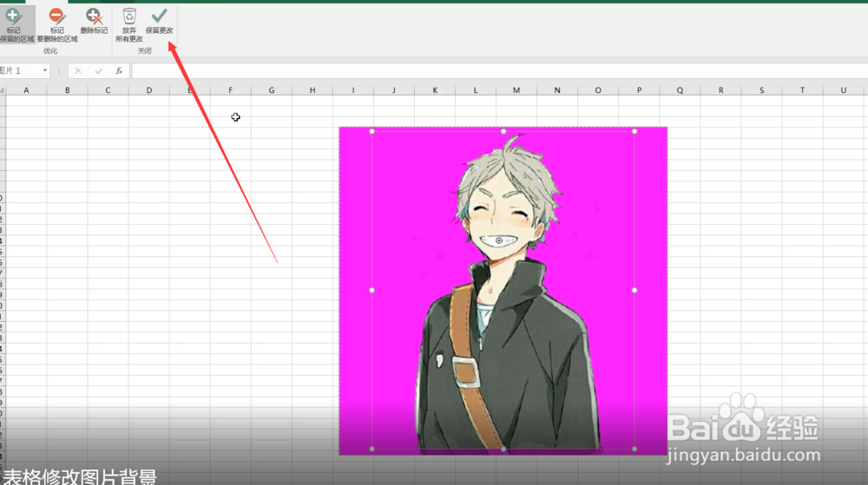The height and width of the screenshot is (485, 868).
Task: Select column G header
Action: [x=271, y=90]
